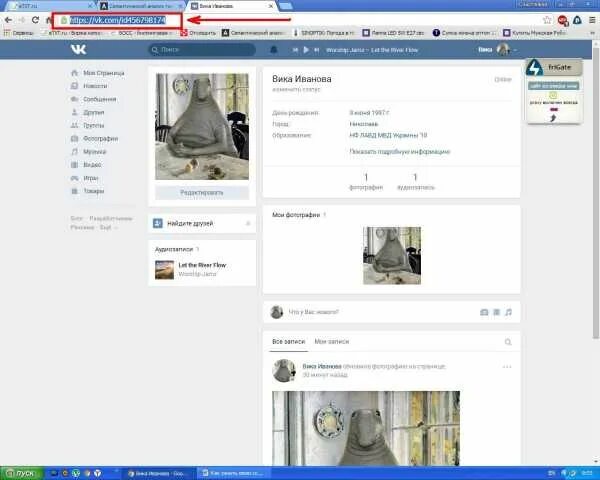Click the browser Back arrow
This screenshot has height=480, width=600.
click(x=8, y=20)
